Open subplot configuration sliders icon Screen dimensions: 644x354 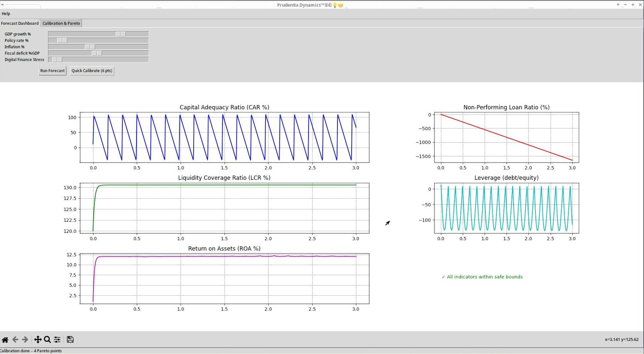(57, 339)
